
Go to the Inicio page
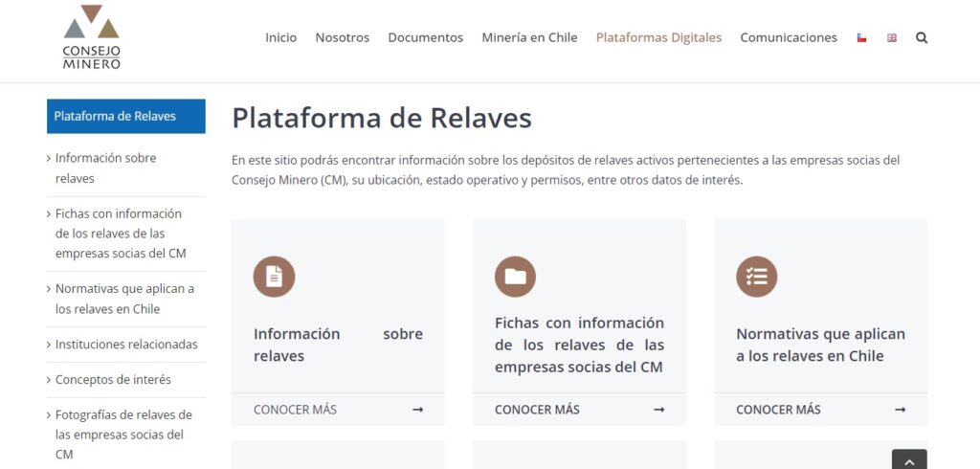[x=280, y=38]
